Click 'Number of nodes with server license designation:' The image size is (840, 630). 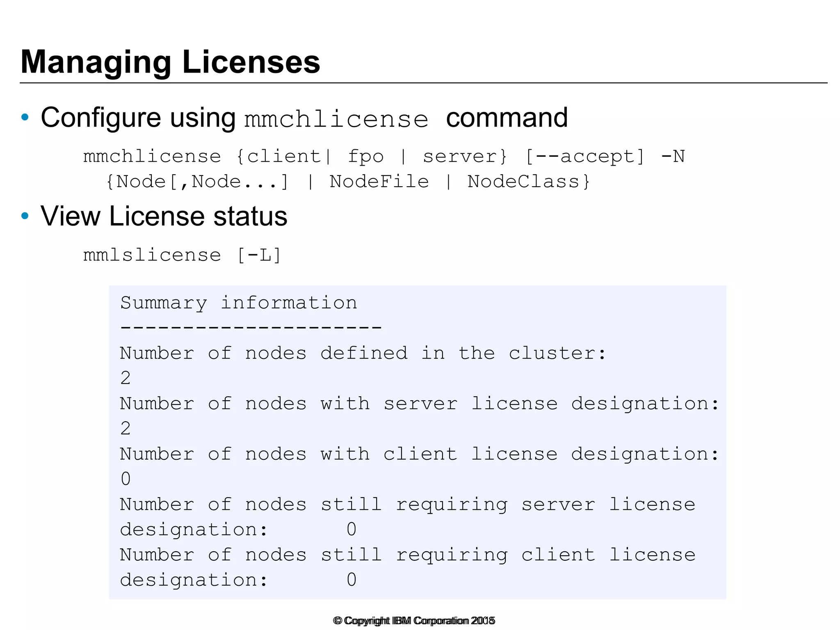click(420, 404)
